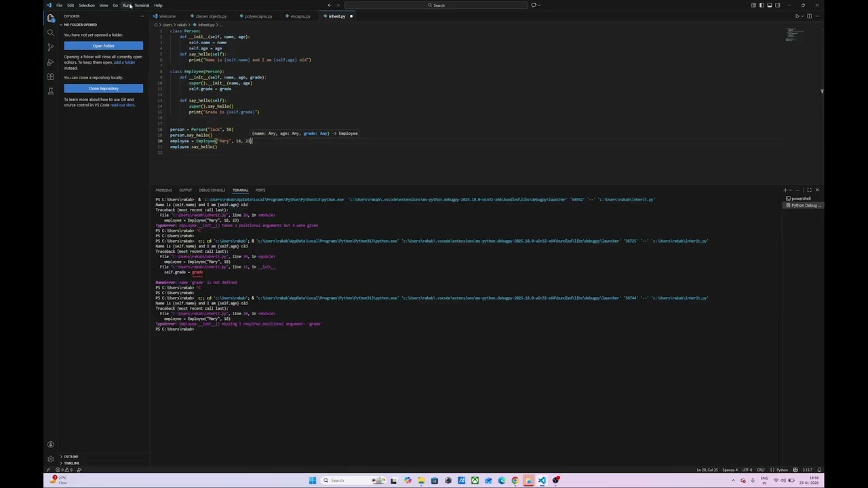Screen dimensions: 868x488
Task: Close the terminal panel
Action: pos(817,190)
